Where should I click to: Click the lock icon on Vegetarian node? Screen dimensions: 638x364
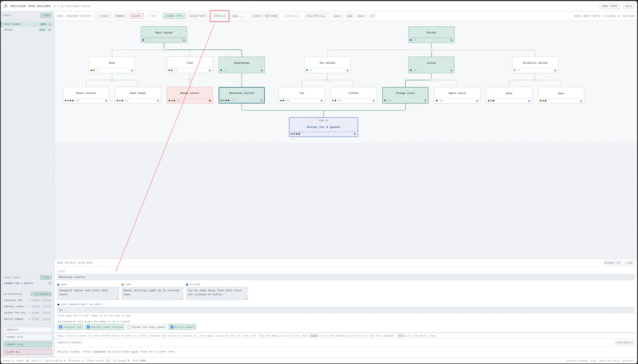(x=262, y=70)
